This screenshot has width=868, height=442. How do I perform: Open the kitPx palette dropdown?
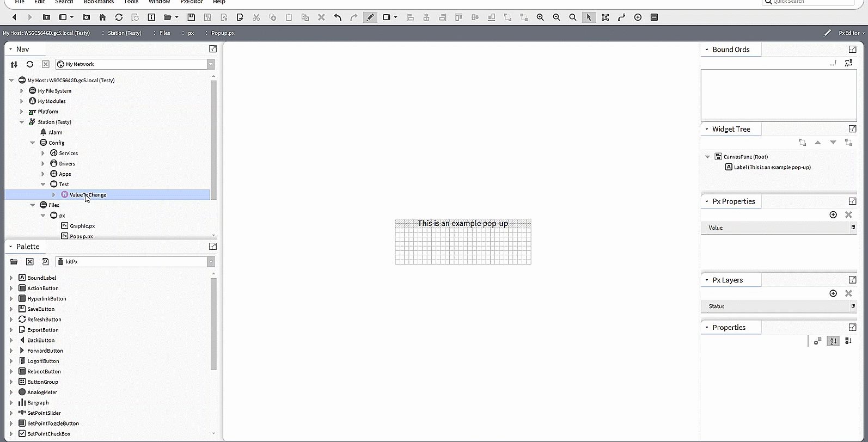click(x=211, y=262)
